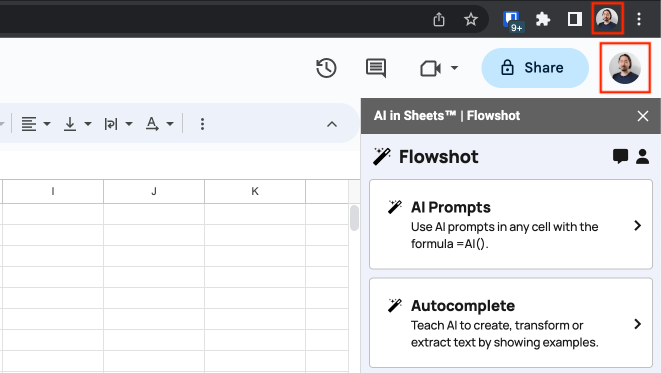661x373 pixels.
Task: Click the browser share page icon
Action: pos(439,19)
